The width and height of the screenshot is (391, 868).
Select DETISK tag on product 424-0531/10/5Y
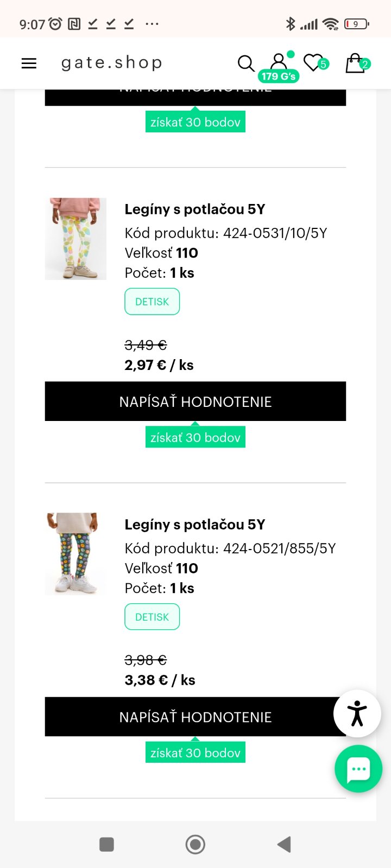(x=152, y=302)
